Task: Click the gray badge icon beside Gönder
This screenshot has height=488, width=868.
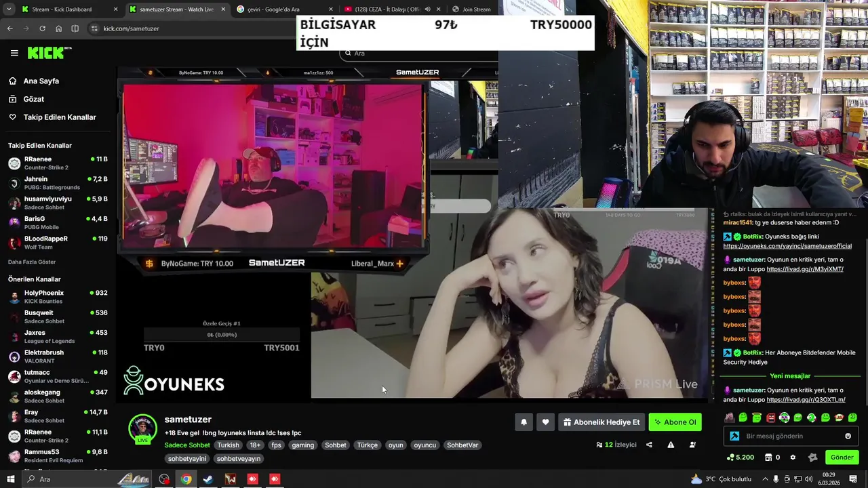Action: (813, 457)
